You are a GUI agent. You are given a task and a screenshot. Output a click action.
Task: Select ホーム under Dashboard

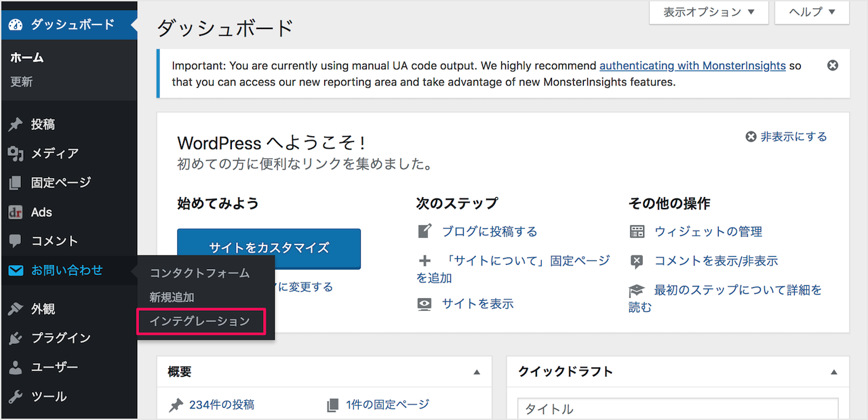coord(27,58)
